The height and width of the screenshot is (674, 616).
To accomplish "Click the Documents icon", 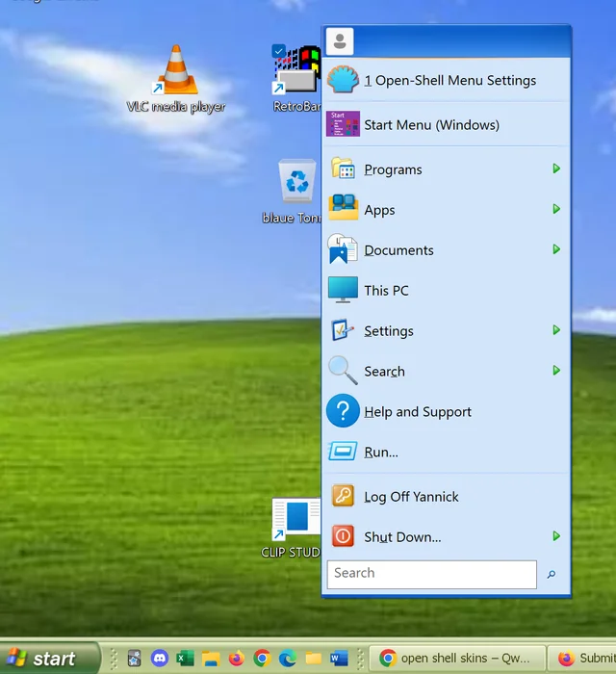I will [x=343, y=248].
